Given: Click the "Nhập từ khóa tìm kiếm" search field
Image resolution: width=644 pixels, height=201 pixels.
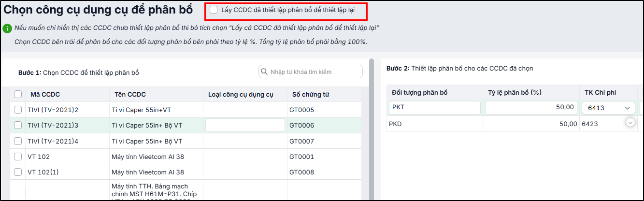Looking at the screenshot, I should [x=311, y=72].
